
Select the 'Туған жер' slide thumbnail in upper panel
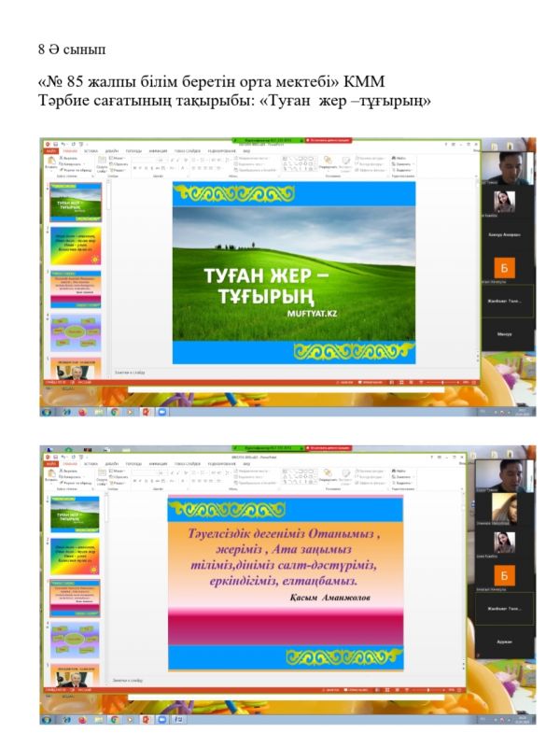[76, 202]
